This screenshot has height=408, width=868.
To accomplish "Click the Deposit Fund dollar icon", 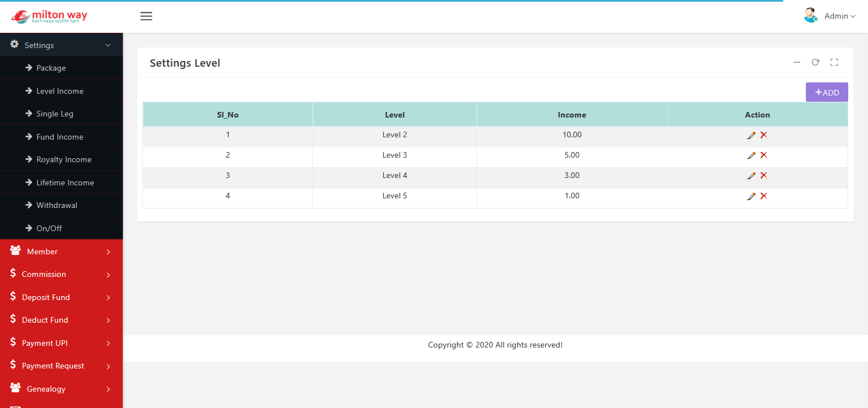I will pos(13,296).
